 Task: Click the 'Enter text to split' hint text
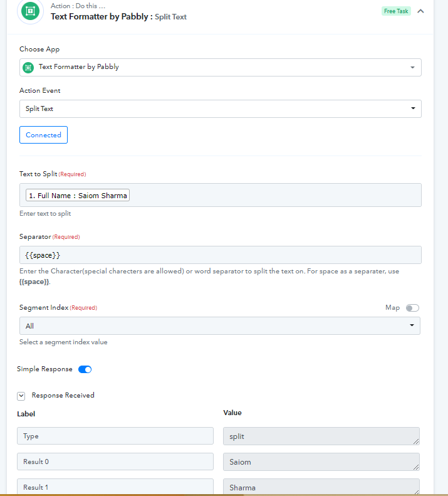tap(45, 214)
